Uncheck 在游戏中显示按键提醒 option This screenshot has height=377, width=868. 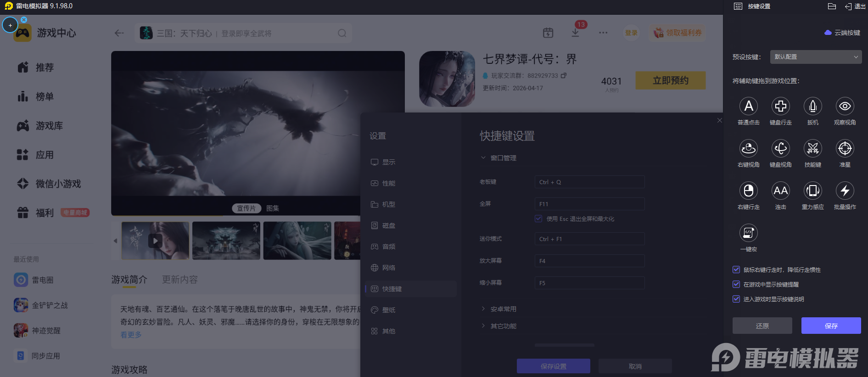click(736, 285)
